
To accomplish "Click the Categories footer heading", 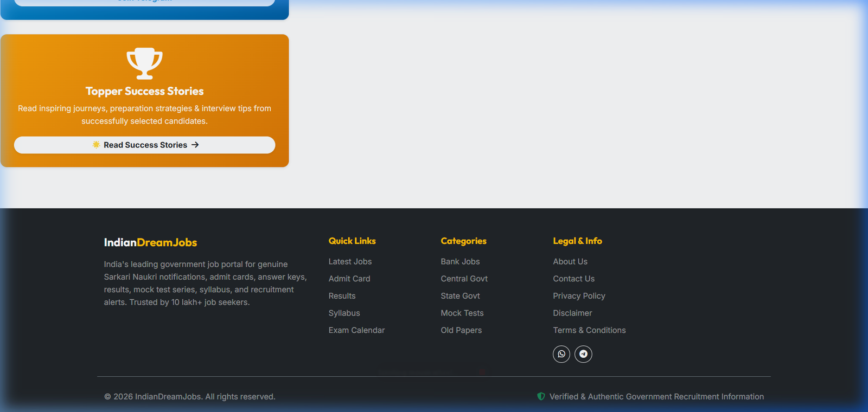I will click(x=463, y=241).
